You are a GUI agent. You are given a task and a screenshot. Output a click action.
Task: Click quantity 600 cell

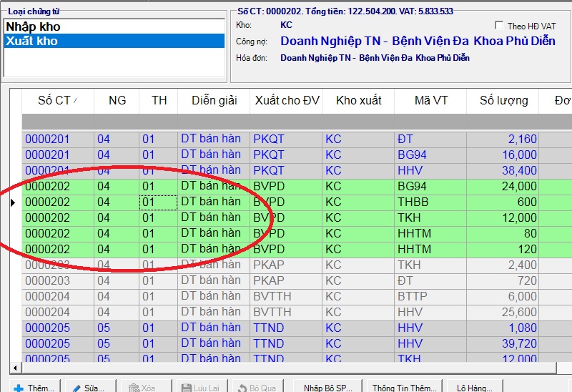[503, 202]
